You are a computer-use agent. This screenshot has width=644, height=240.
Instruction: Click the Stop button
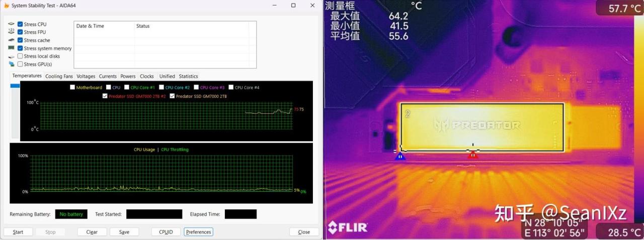tap(50, 232)
